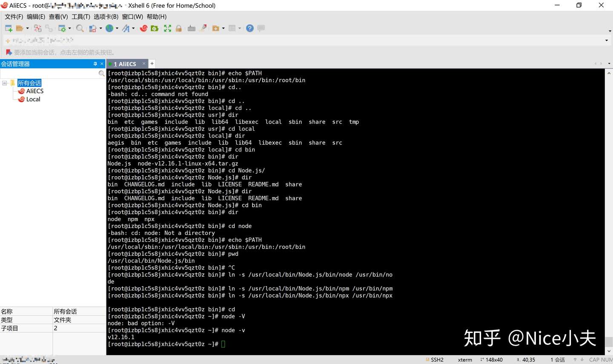Close the 会话管理器 panel

[x=102, y=64]
